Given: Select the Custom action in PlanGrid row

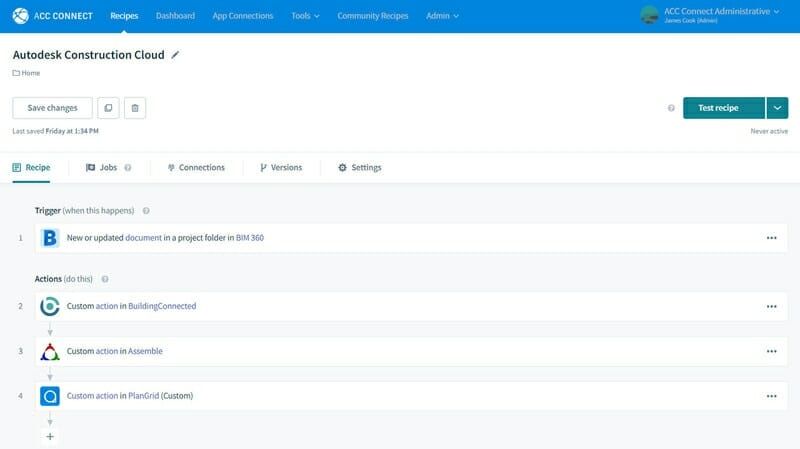Looking at the screenshot, I should [411, 396].
